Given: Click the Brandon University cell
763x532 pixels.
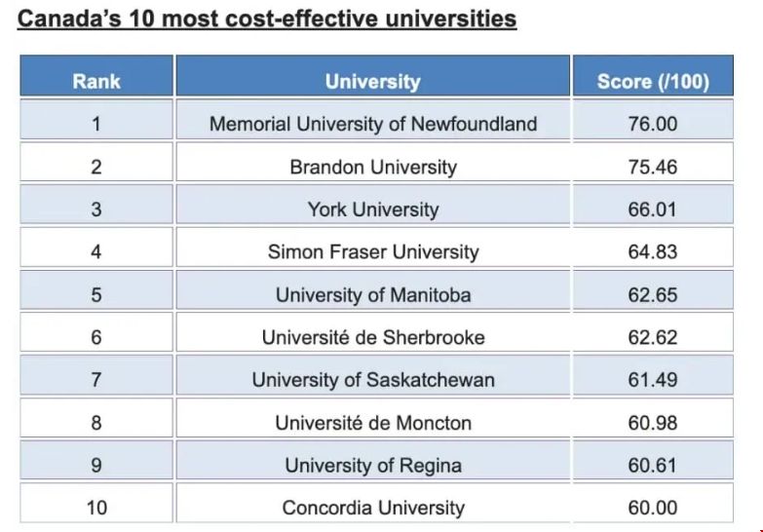Looking at the screenshot, I should click(373, 167).
